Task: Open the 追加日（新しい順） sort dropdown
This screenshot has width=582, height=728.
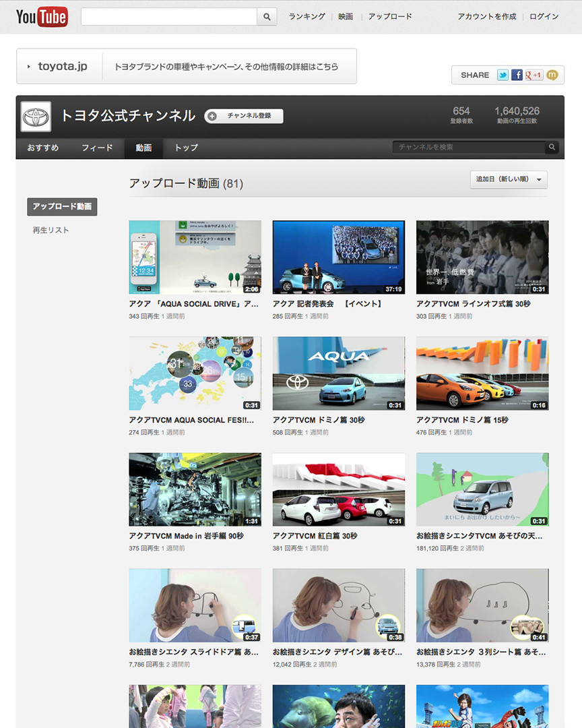Action: tap(509, 179)
